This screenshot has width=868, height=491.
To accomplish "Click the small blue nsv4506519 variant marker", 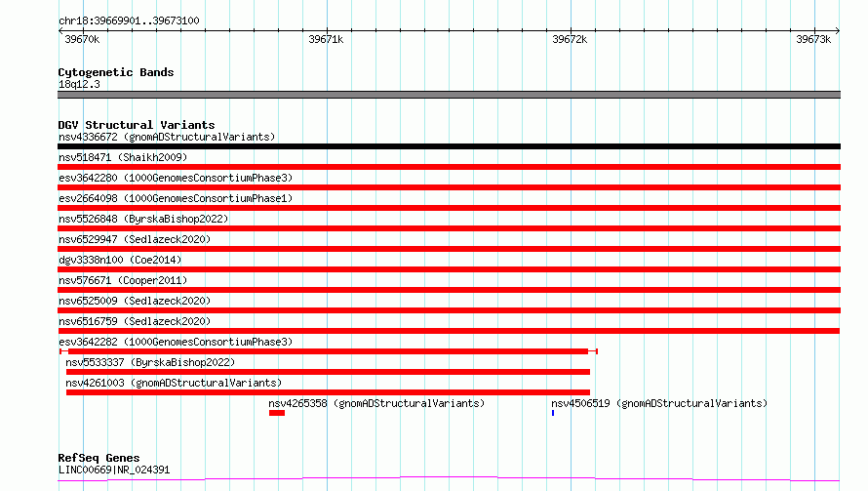I will tap(553, 413).
